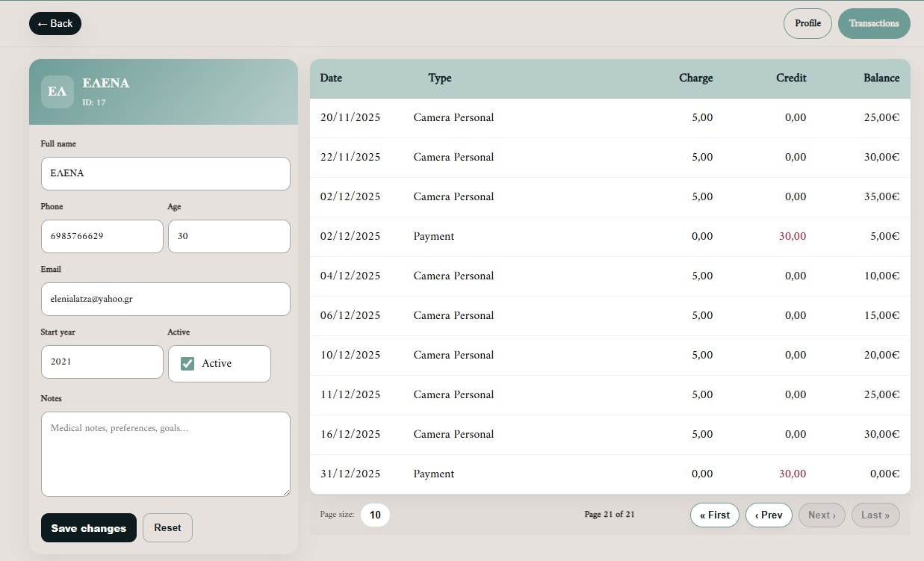Click the Balance column header

881,78
